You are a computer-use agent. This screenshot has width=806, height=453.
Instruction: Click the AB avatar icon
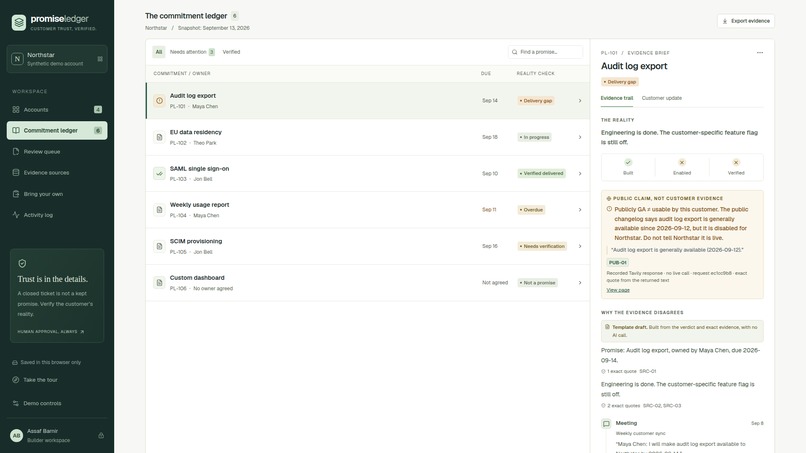[16, 436]
